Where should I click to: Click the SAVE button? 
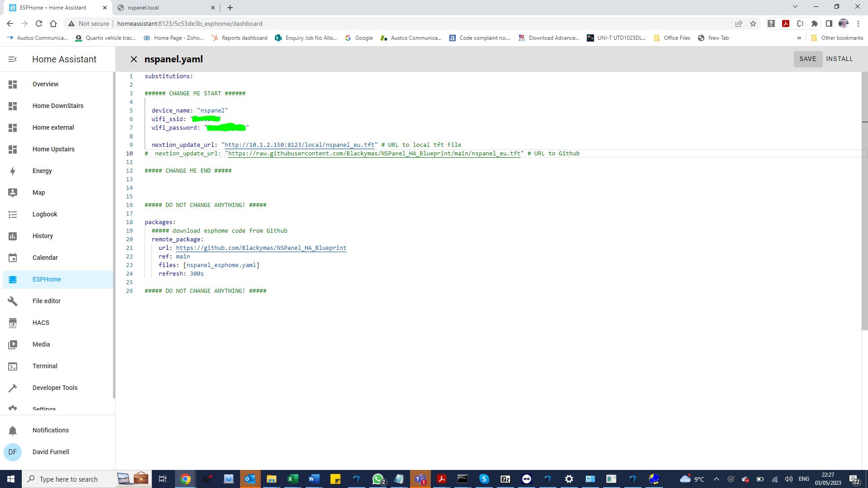coord(808,59)
